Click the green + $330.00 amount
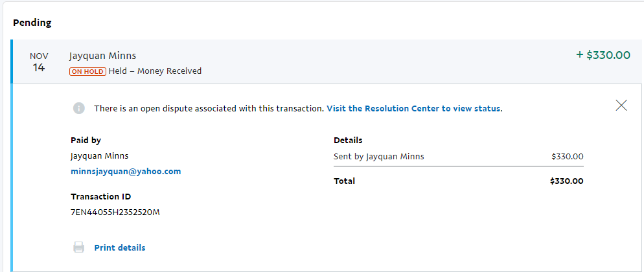Screen dimensions: 644x272 603,55
